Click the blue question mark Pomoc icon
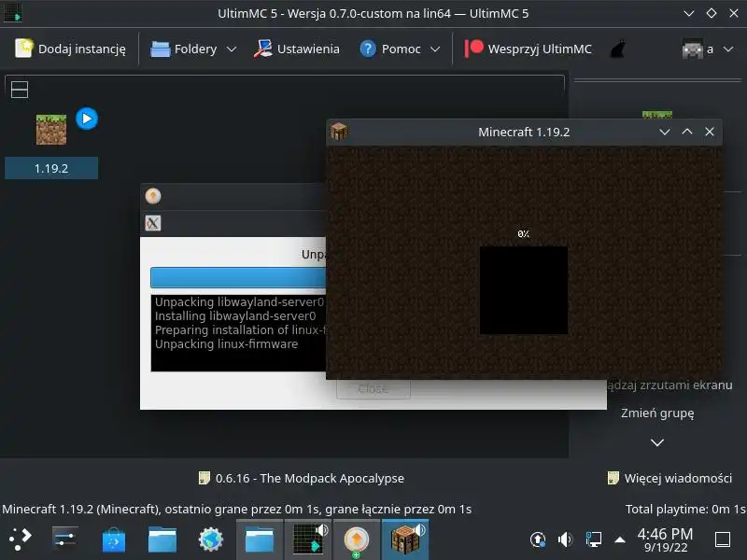This screenshot has width=747, height=560. tap(368, 49)
